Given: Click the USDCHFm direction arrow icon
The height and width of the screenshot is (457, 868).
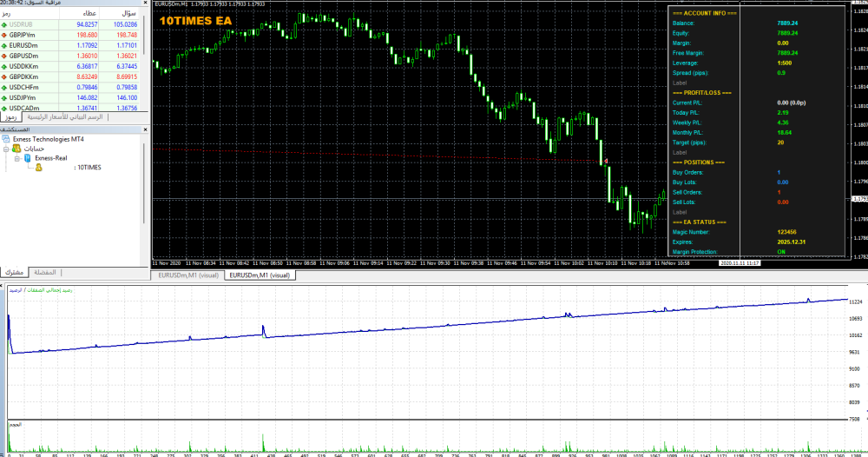Looking at the screenshot, I should click(5, 87).
